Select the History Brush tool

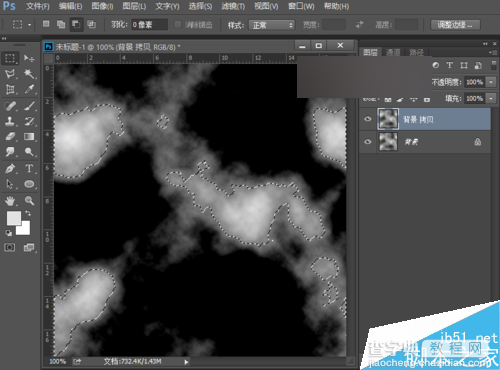pyautogui.click(x=29, y=121)
